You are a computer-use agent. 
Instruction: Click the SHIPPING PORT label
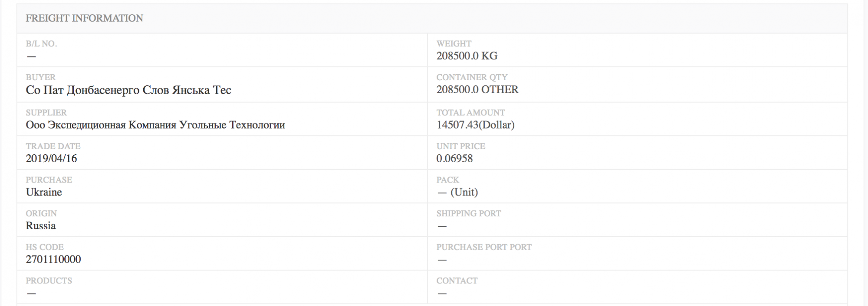[469, 214]
